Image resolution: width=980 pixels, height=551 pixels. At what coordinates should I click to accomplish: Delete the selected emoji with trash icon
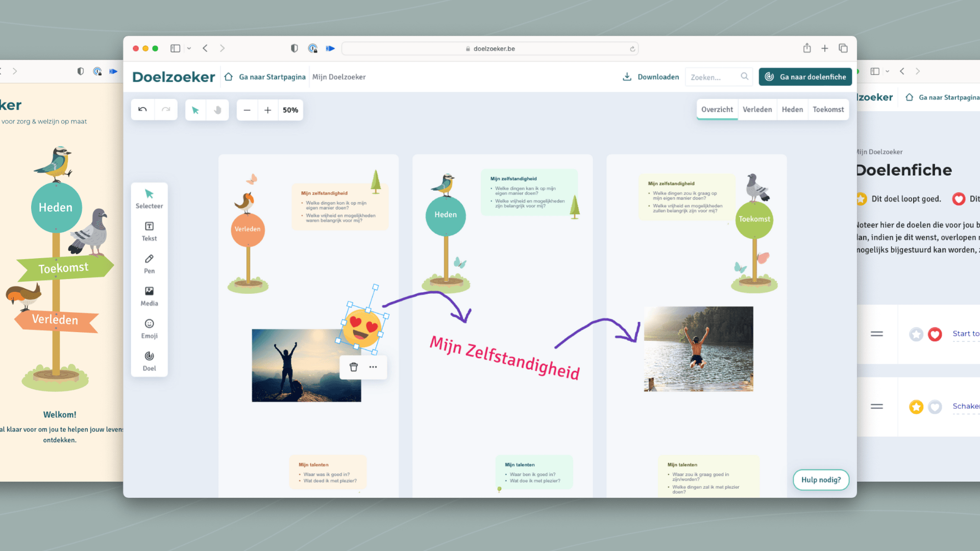click(x=353, y=367)
